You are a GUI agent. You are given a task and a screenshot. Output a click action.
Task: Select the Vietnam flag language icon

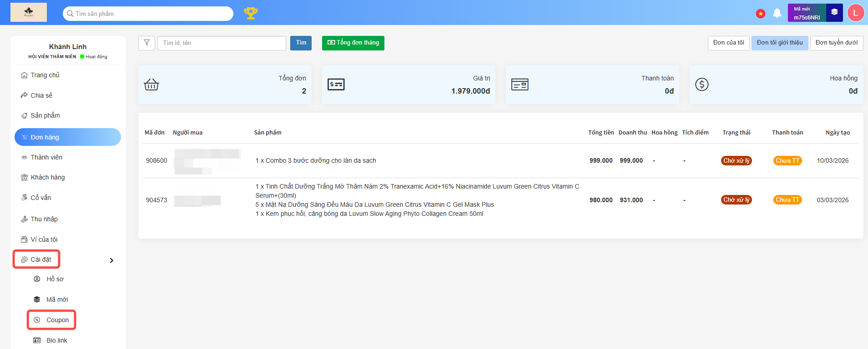761,14
